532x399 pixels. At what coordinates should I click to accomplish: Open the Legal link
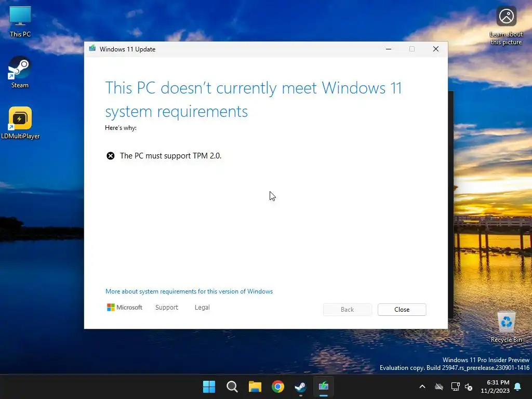[x=202, y=308]
